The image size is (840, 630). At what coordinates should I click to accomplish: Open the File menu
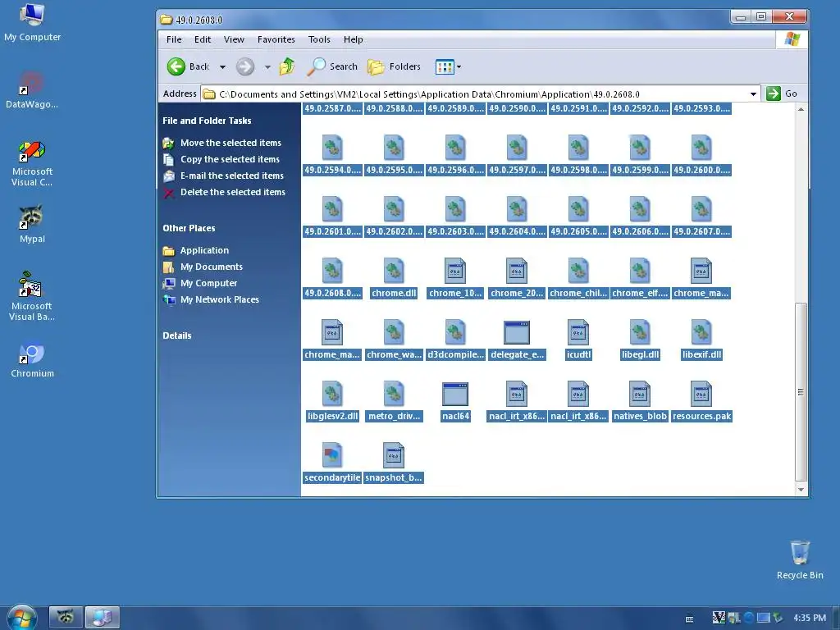(174, 39)
